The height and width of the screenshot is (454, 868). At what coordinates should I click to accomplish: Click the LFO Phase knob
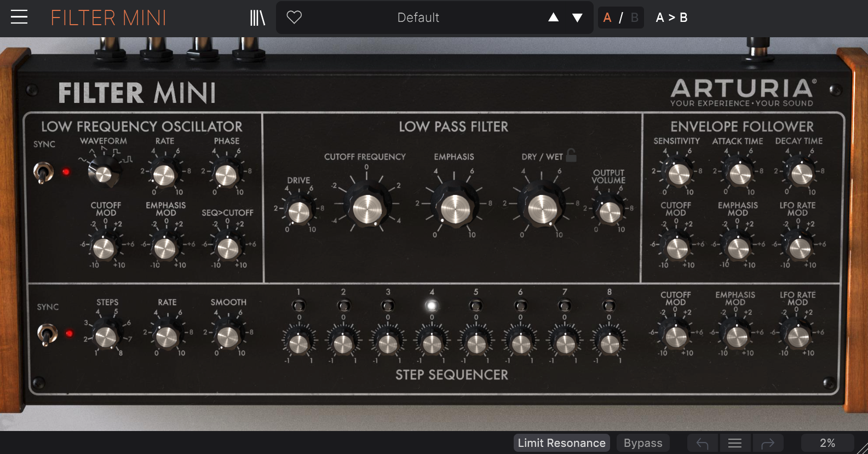point(226,175)
